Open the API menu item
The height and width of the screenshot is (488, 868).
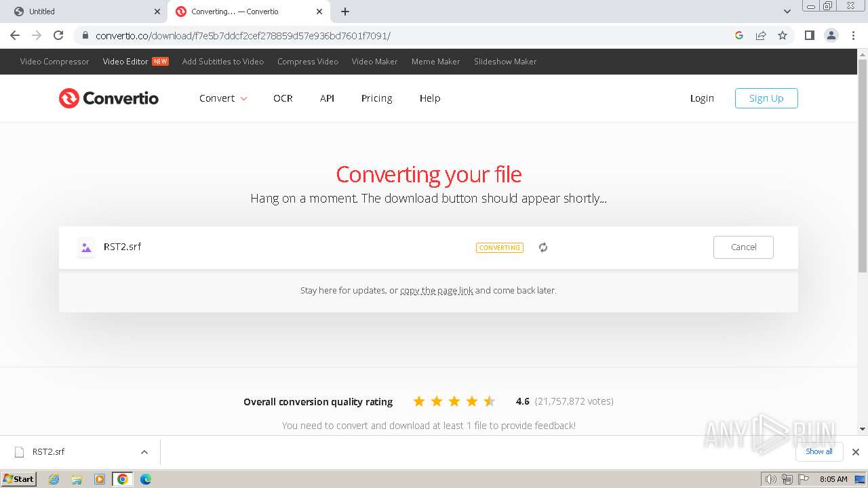tap(327, 98)
